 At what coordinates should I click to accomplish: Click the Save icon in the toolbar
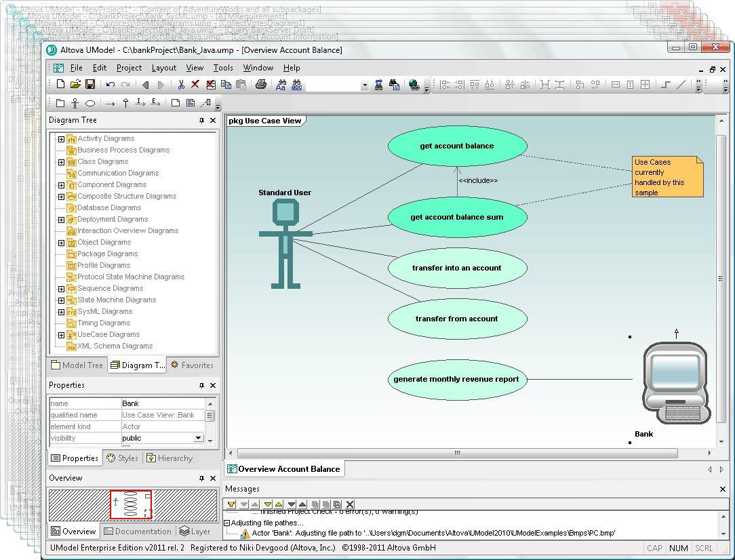[x=90, y=85]
